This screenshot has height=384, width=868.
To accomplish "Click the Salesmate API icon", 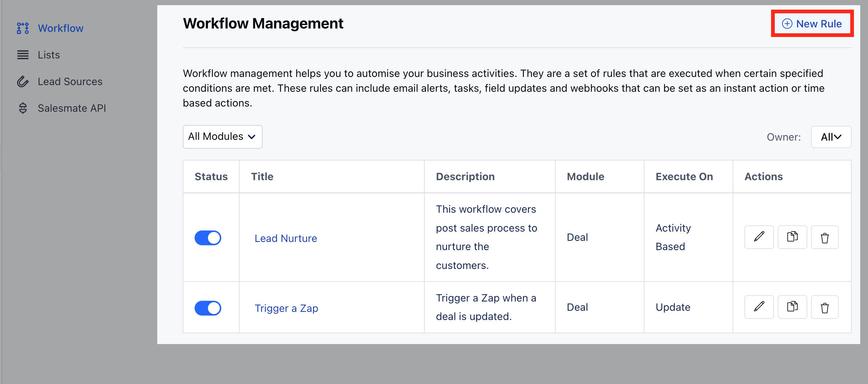I will 22,108.
